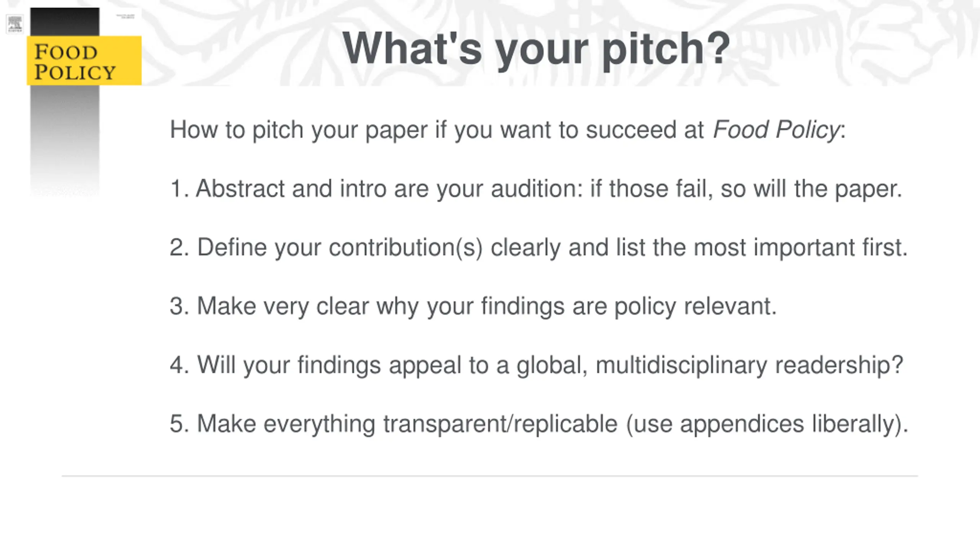
Task: Select point 2 "Define your contribution(s)"
Action: click(538, 248)
